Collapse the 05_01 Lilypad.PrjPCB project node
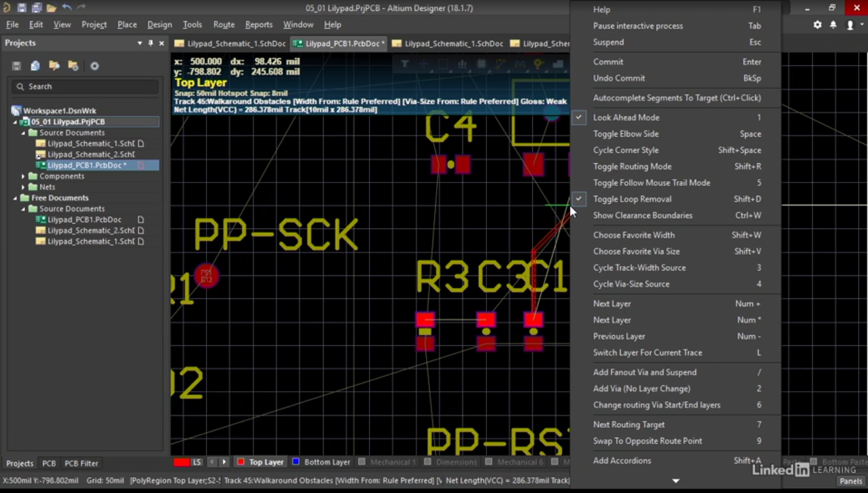868x493 pixels. click(x=15, y=122)
